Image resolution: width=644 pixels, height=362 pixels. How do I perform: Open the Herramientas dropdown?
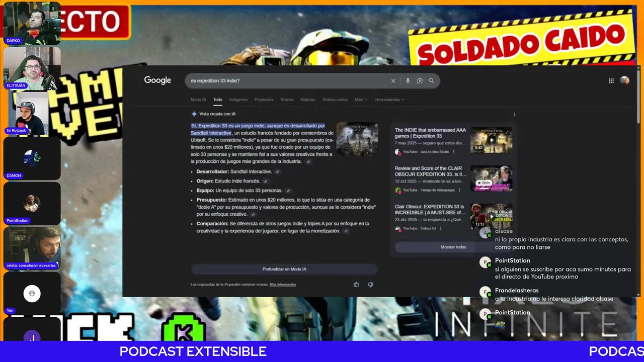click(x=389, y=100)
